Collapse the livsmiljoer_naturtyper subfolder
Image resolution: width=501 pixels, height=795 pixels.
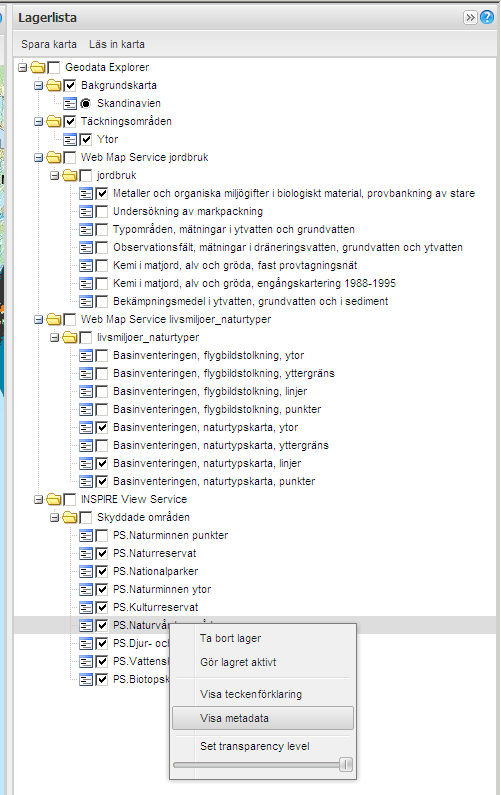tap(55, 338)
